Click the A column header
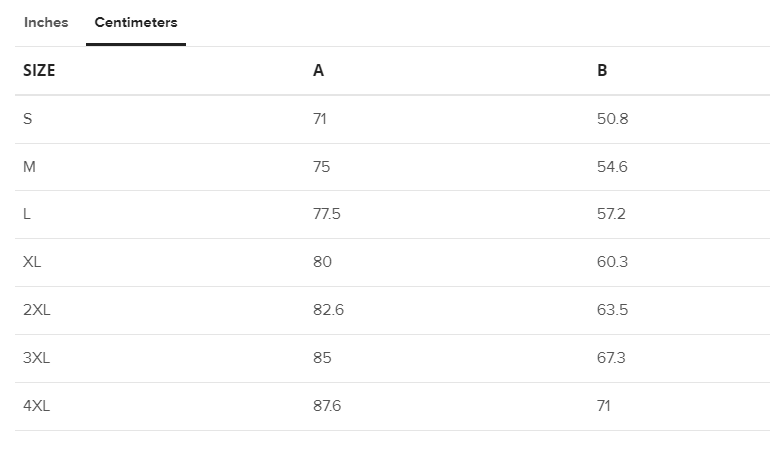 [318, 70]
